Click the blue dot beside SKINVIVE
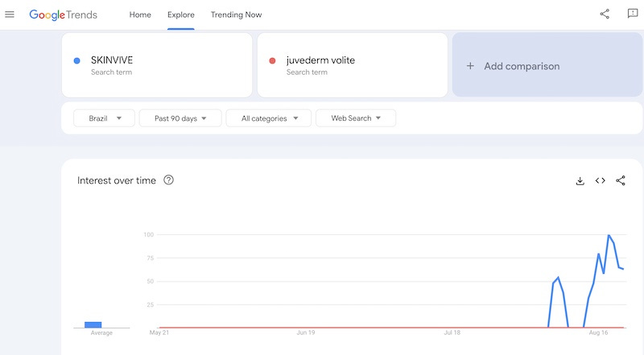This screenshot has height=355, width=644. click(x=76, y=61)
